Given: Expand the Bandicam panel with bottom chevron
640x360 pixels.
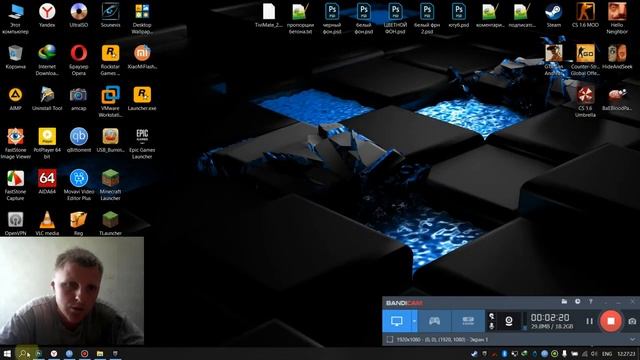Looking at the screenshot, I should [x=633, y=339].
